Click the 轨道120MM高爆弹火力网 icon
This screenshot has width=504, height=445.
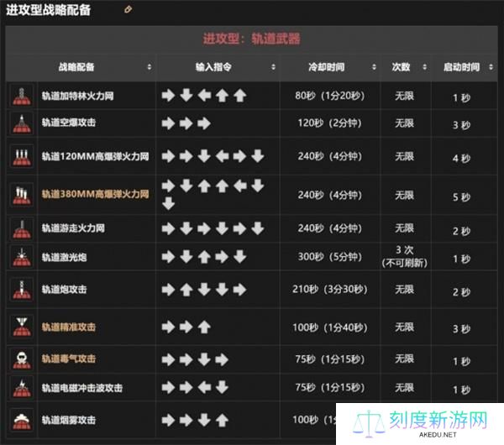coord(22,156)
